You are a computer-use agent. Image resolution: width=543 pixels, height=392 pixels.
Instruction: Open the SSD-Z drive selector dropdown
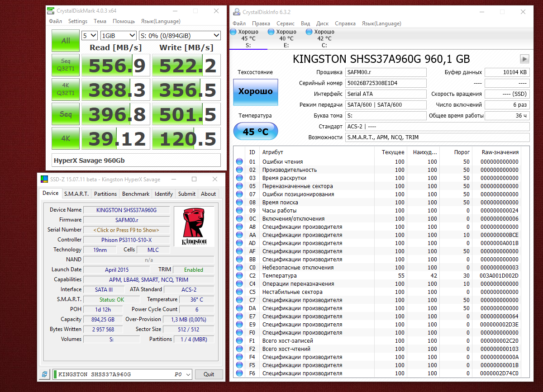(122, 374)
